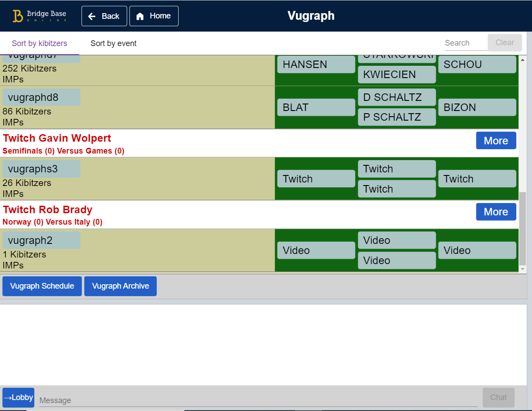Select the Home icon in header
Image resolution: width=532 pixels, height=411 pixels.
(x=140, y=16)
